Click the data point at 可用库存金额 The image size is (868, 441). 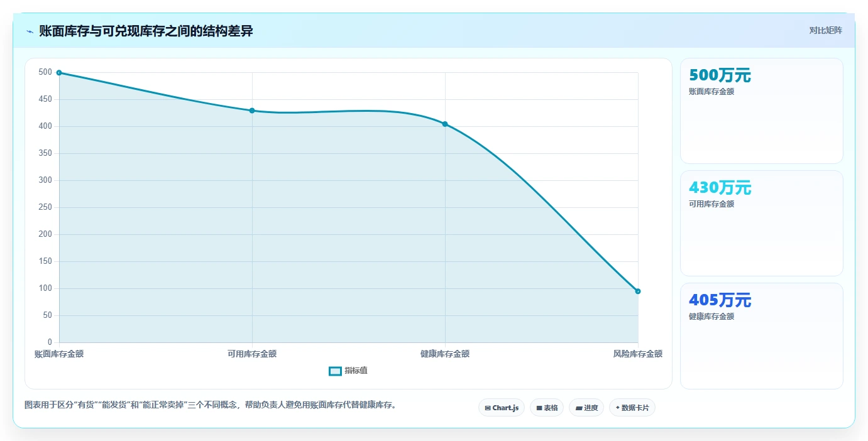point(252,111)
